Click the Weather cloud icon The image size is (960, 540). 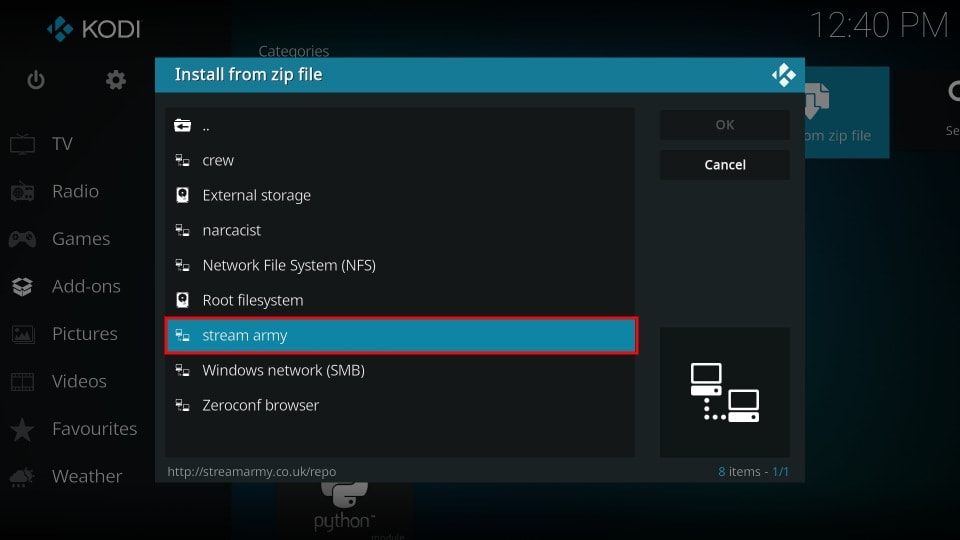23,477
